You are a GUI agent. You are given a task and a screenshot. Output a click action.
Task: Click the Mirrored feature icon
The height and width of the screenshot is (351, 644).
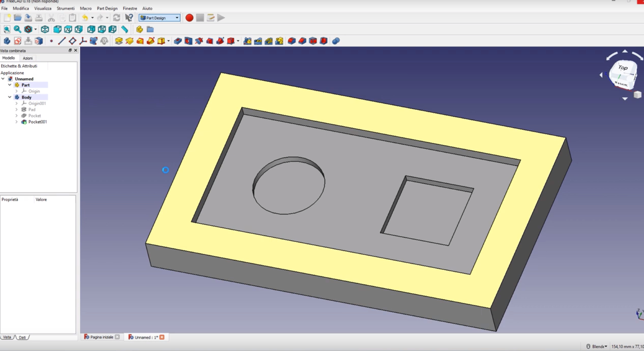pyautogui.click(x=247, y=41)
